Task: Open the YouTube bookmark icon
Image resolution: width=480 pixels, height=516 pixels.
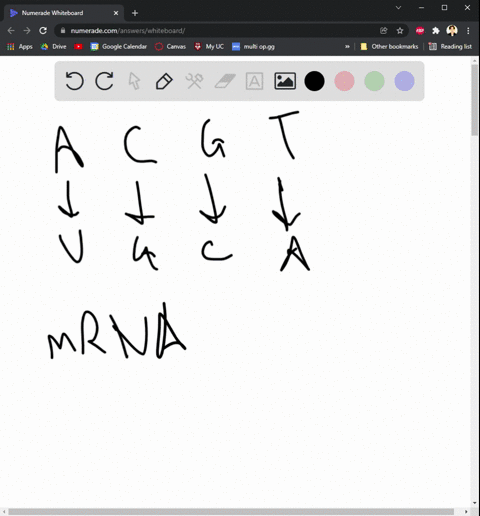Action: pos(78,47)
